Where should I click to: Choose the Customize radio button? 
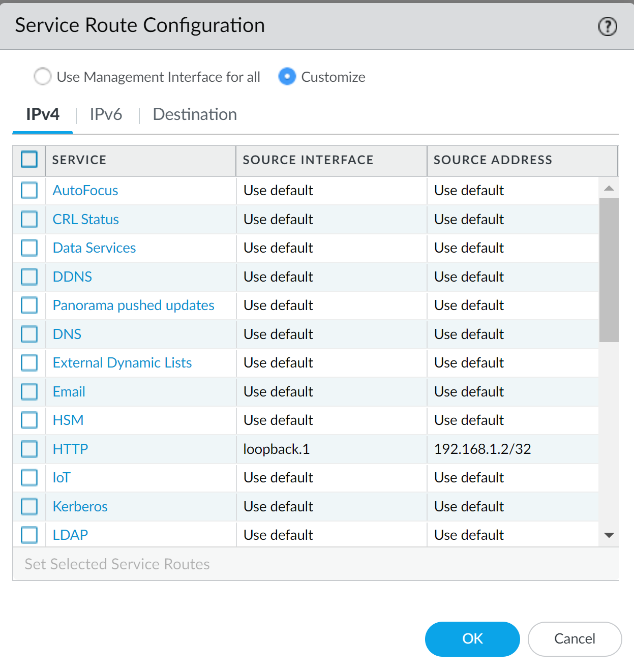point(287,77)
